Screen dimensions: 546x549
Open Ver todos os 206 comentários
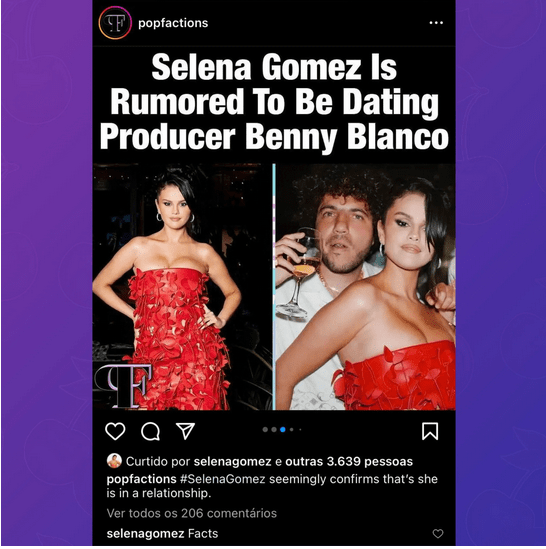(x=192, y=513)
